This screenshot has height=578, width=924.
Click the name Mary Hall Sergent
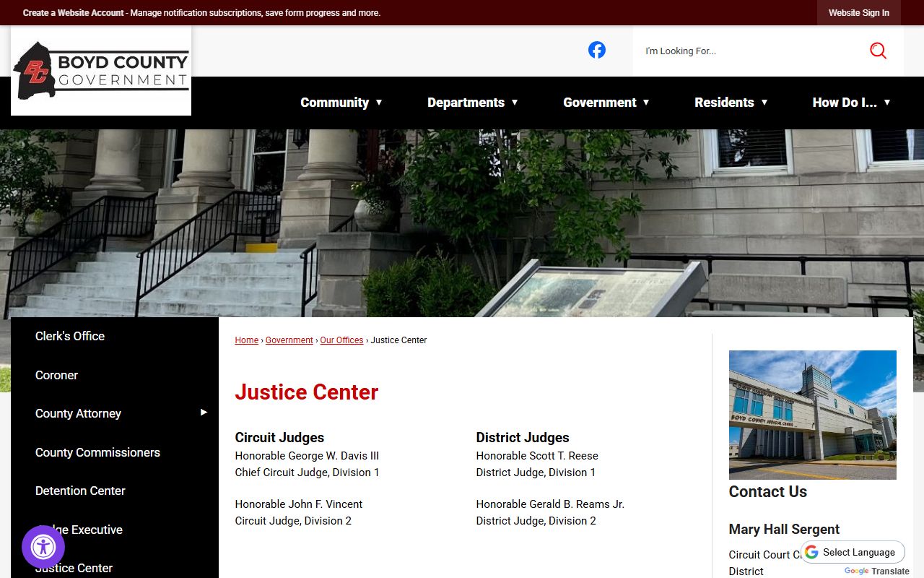pos(784,530)
